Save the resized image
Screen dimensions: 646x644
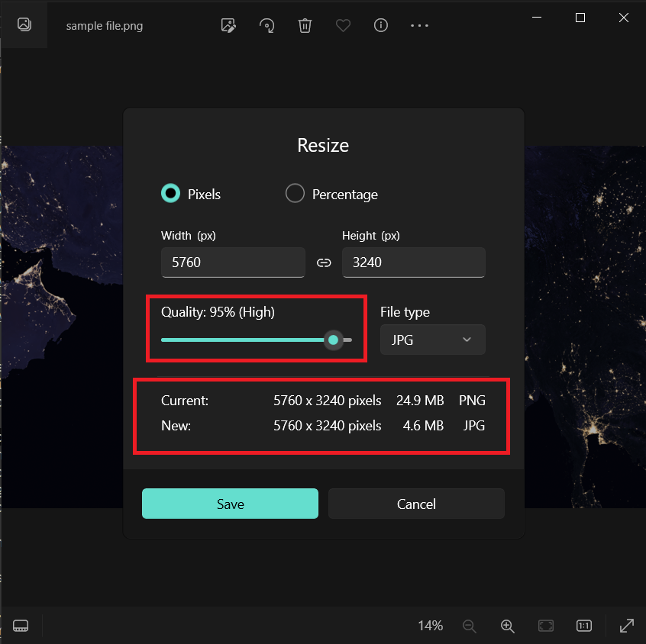click(230, 504)
